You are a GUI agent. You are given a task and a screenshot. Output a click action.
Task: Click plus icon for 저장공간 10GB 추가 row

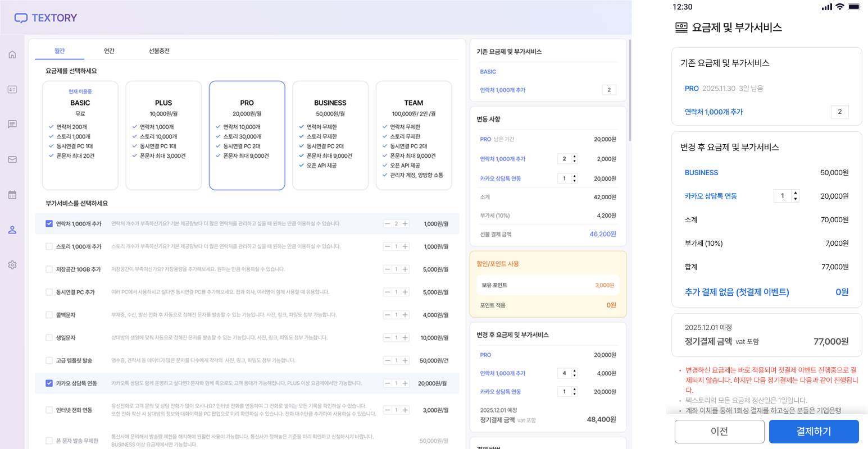405,269
